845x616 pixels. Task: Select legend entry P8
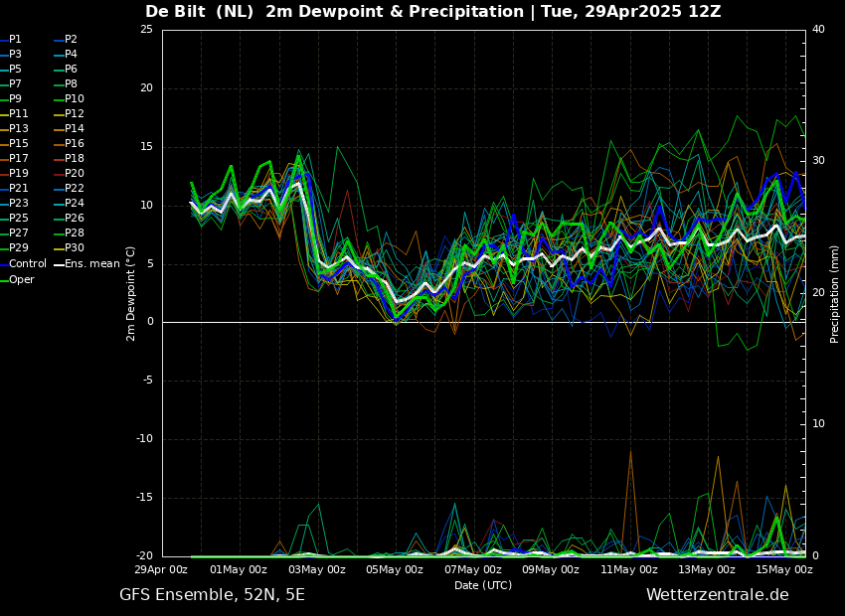pyautogui.click(x=67, y=84)
